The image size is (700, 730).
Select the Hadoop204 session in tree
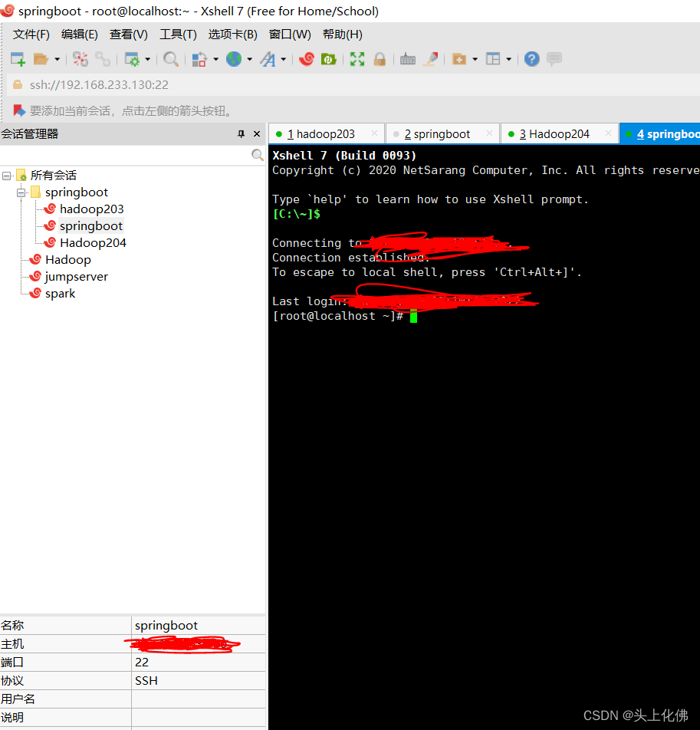tap(93, 242)
